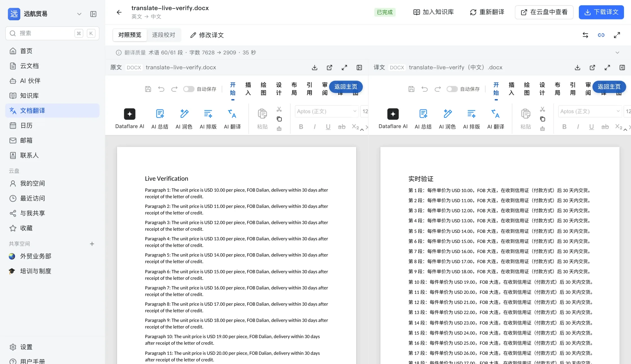The height and width of the screenshot is (364, 631).
Task: Collapse the translated document pane
Action: click(x=622, y=68)
